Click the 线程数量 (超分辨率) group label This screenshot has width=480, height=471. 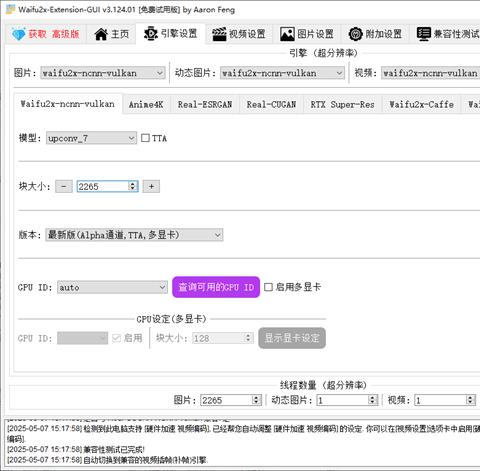(323, 385)
